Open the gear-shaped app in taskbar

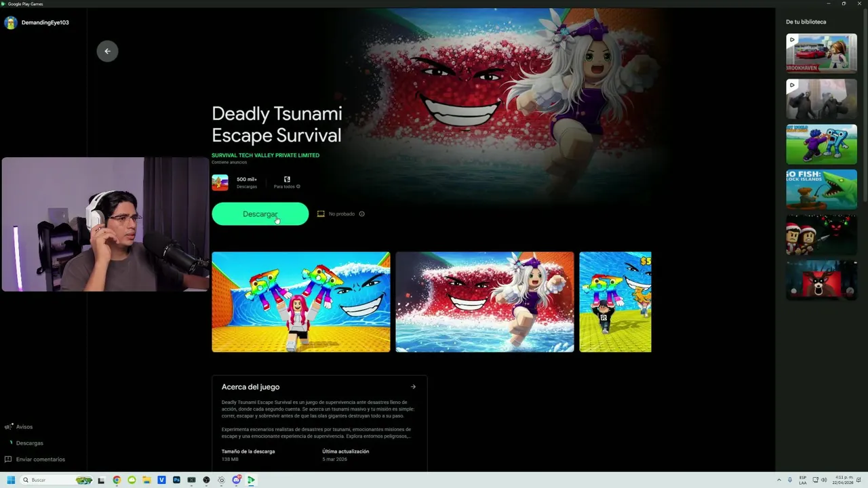point(221,480)
